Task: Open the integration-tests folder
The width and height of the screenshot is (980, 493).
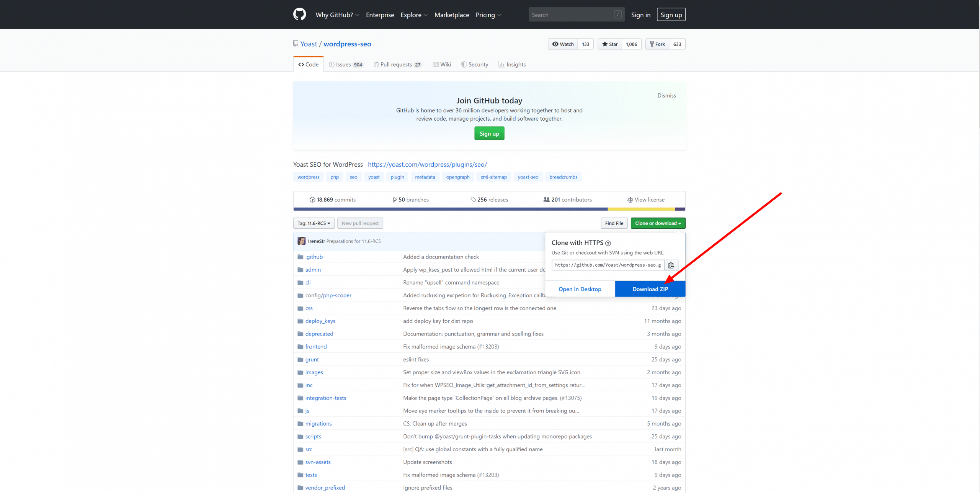Action: pyautogui.click(x=326, y=398)
